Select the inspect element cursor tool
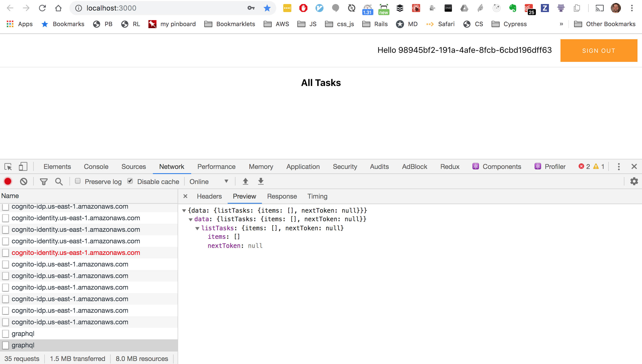Viewport: 642px width, 364px height. click(8, 166)
